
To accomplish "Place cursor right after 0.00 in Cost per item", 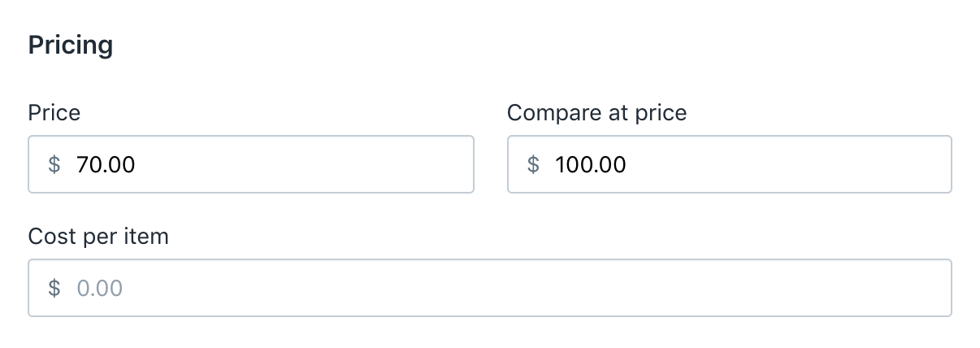I will [124, 289].
